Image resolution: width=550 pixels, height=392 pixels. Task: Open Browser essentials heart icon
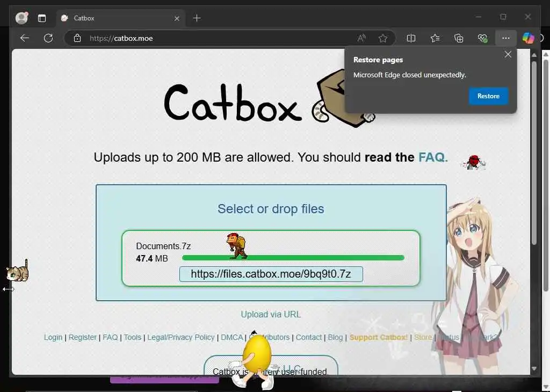point(483,38)
